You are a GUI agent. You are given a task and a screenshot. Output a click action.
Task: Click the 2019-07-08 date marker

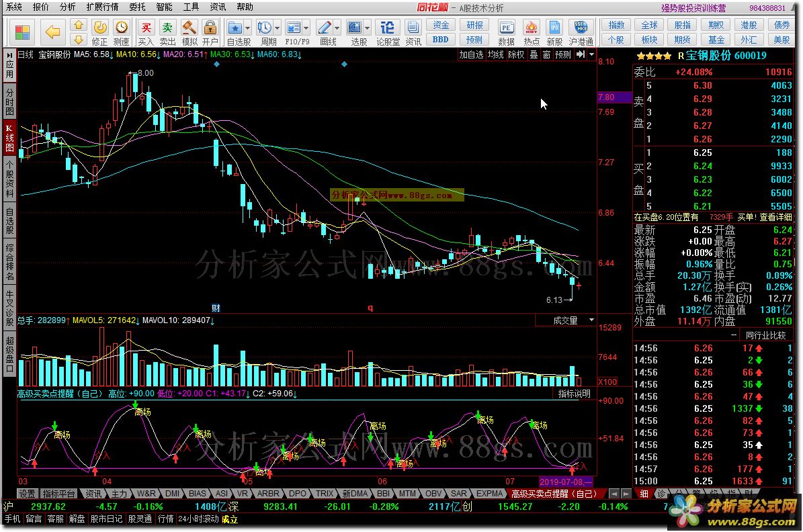click(x=565, y=482)
